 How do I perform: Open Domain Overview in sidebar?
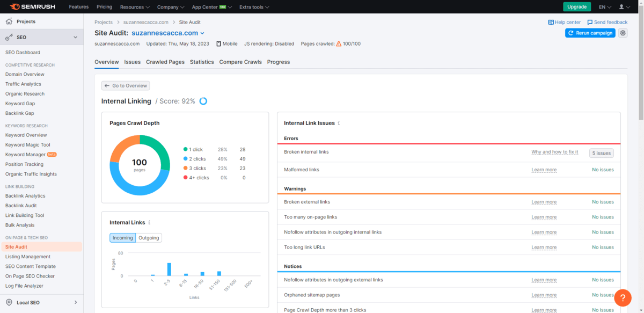25,74
